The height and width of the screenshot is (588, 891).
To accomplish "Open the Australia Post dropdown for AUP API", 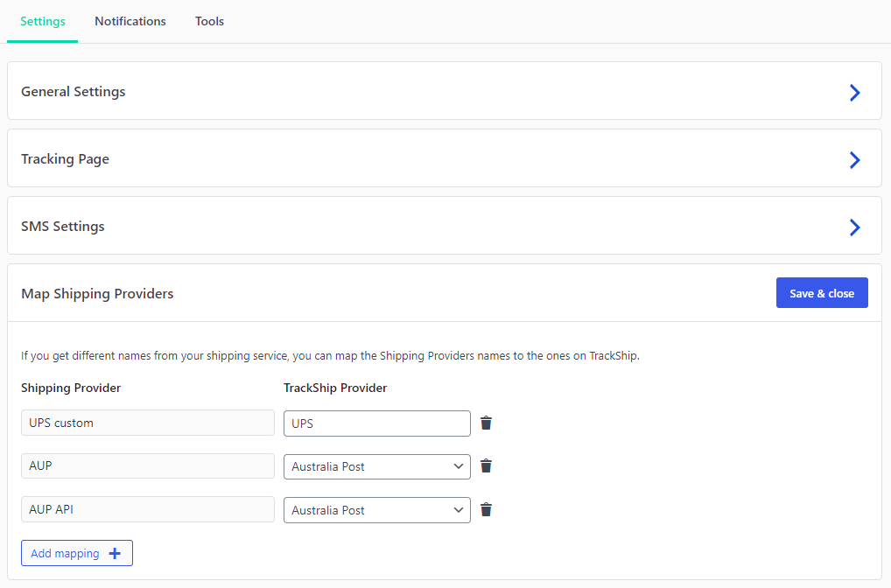I will [458, 510].
